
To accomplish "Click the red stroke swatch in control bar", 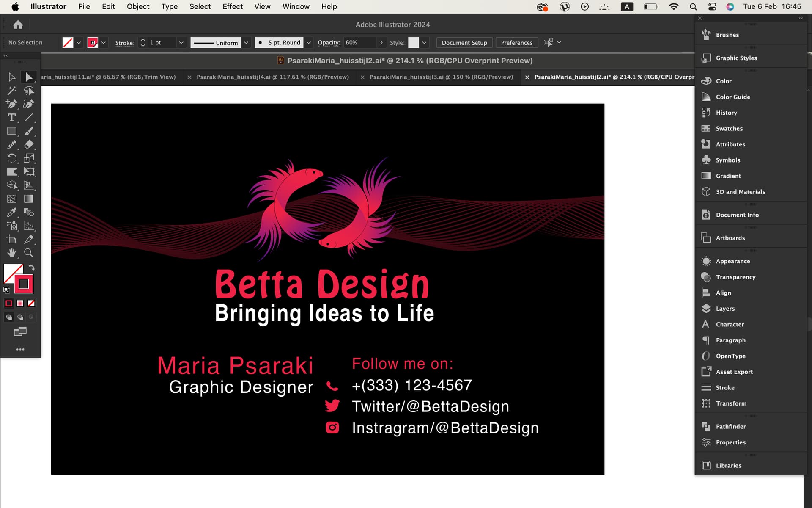I will (x=93, y=43).
